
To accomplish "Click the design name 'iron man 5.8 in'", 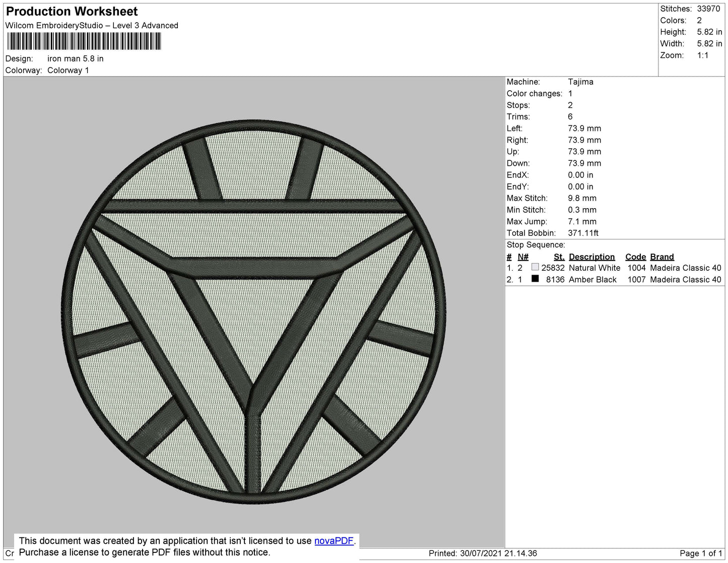I will click(76, 58).
